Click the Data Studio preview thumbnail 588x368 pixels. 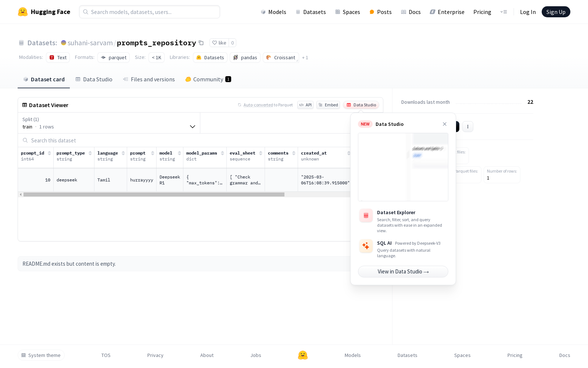point(403,167)
